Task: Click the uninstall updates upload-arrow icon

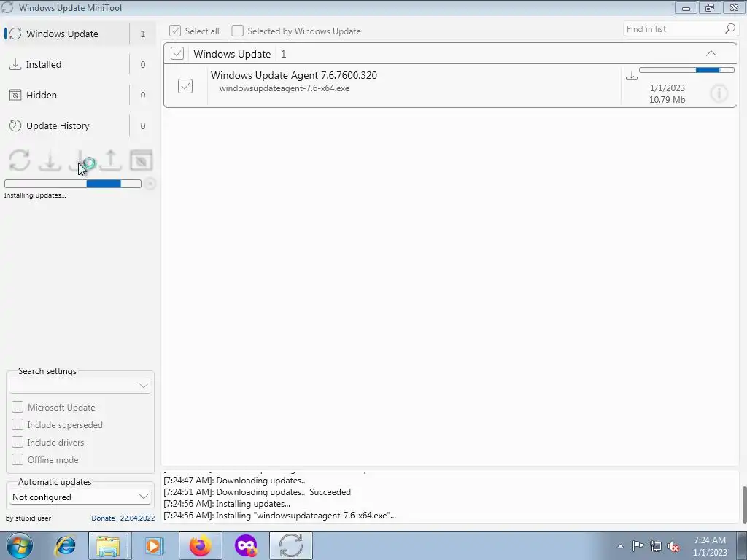Action: (x=111, y=160)
